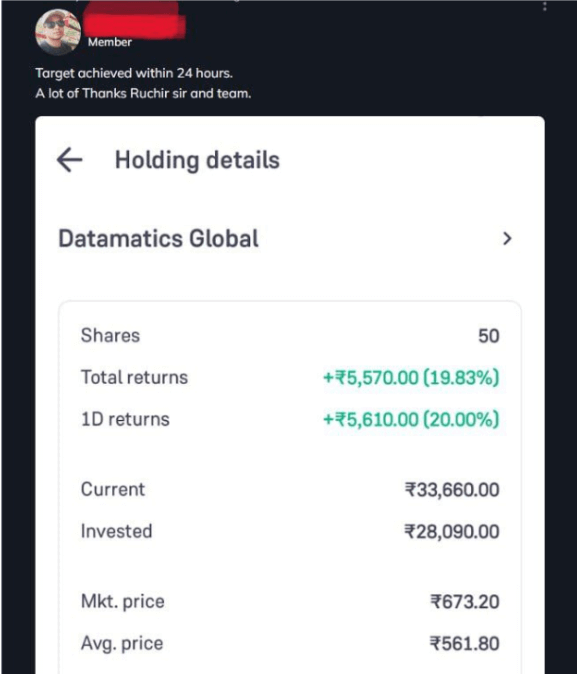Open the Datamatics Global stock row
577x674 pixels.
(286, 239)
